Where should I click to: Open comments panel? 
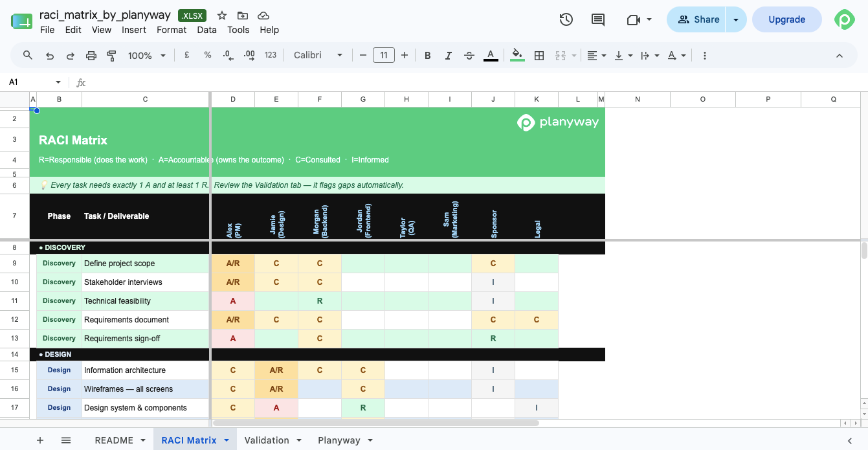click(x=599, y=19)
